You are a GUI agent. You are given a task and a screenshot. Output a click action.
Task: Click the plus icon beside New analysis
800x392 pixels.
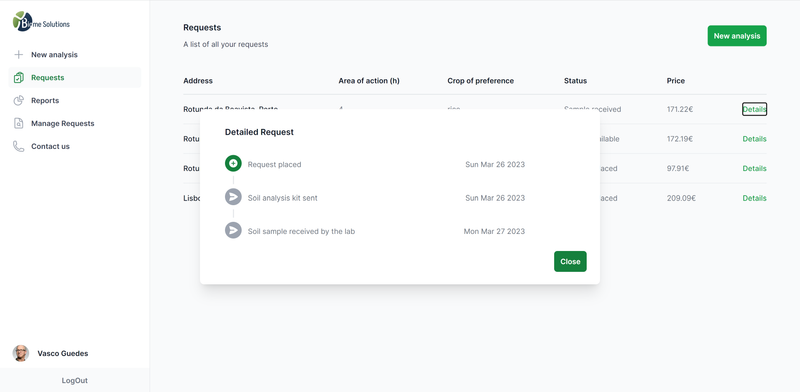tap(18, 55)
